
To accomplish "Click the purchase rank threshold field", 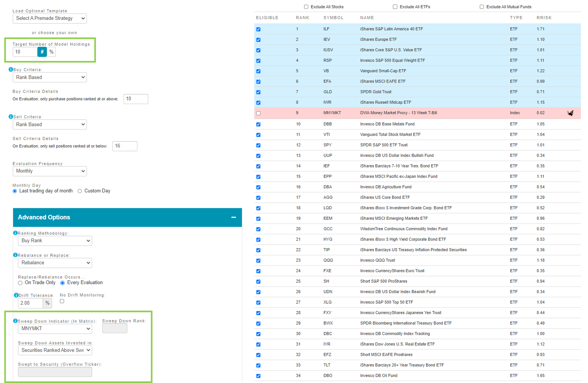I will tap(136, 99).
